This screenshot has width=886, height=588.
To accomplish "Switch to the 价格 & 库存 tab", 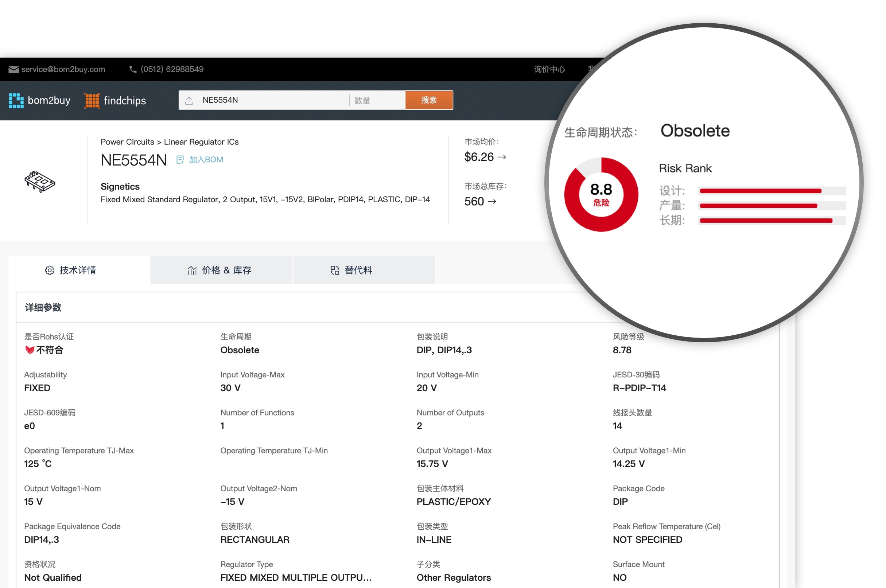I will click(x=222, y=270).
